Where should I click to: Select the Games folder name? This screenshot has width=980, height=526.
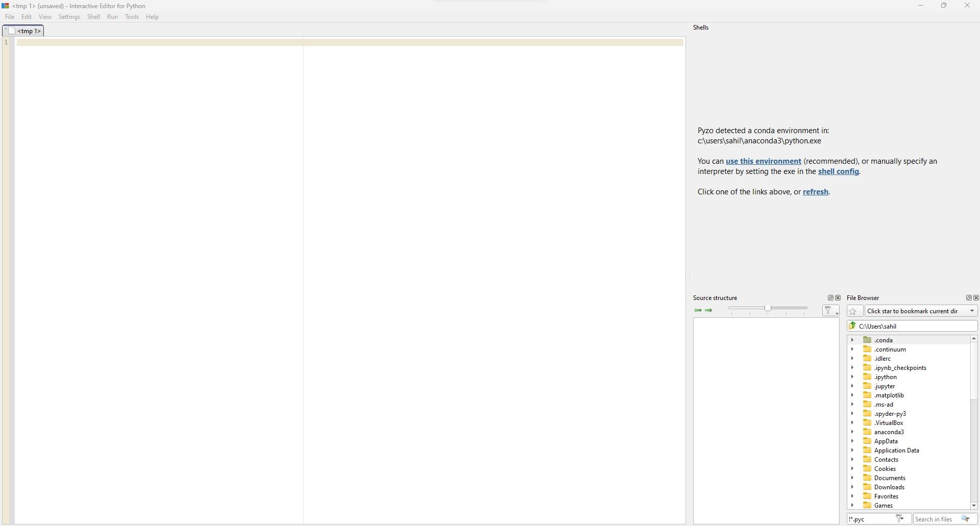[x=884, y=506]
